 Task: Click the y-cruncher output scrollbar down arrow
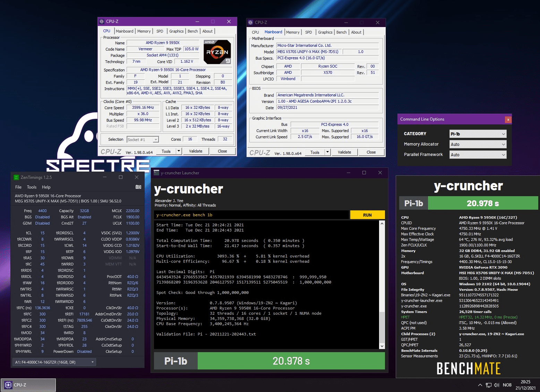click(382, 346)
